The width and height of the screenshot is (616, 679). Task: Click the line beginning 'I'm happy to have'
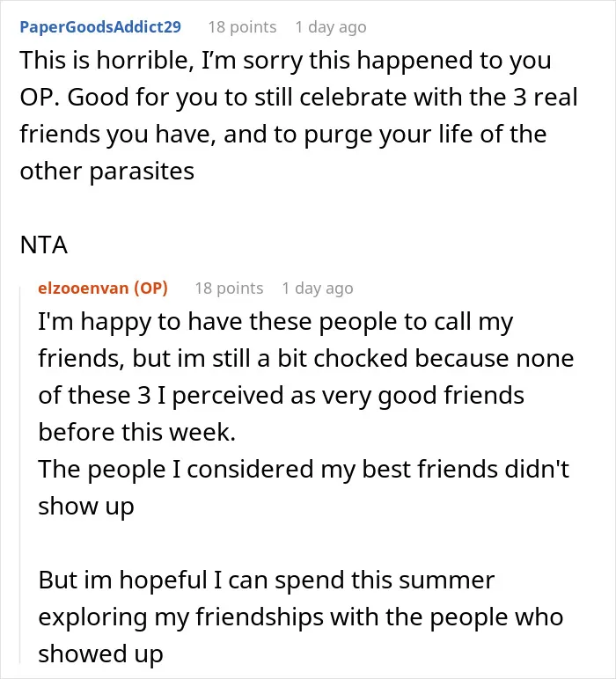click(275, 322)
